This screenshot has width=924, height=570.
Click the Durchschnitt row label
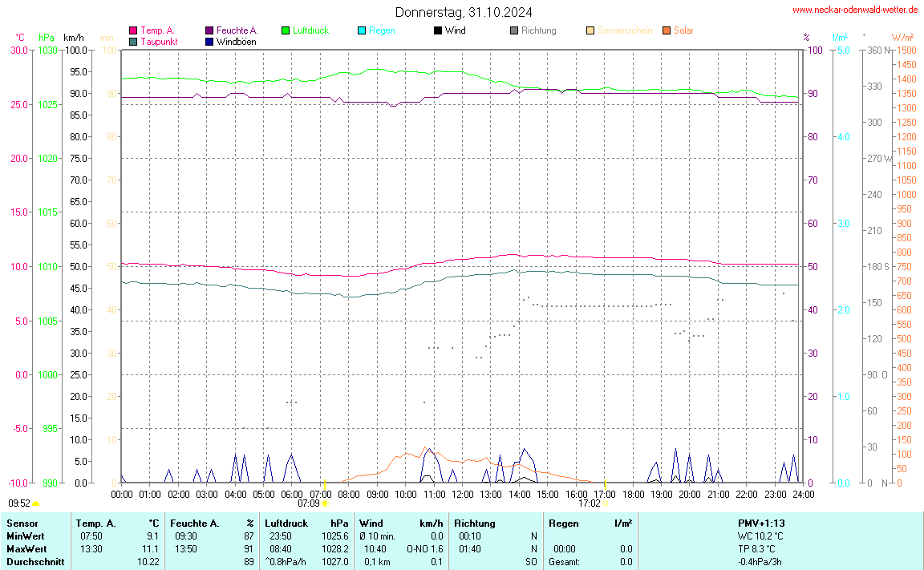click(x=34, y=562)
